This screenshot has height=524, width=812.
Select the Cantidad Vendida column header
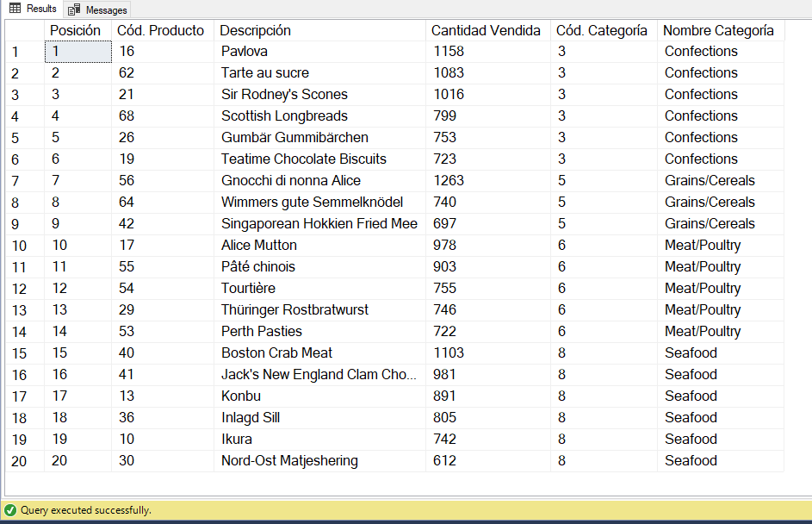[x=488, y=30]
